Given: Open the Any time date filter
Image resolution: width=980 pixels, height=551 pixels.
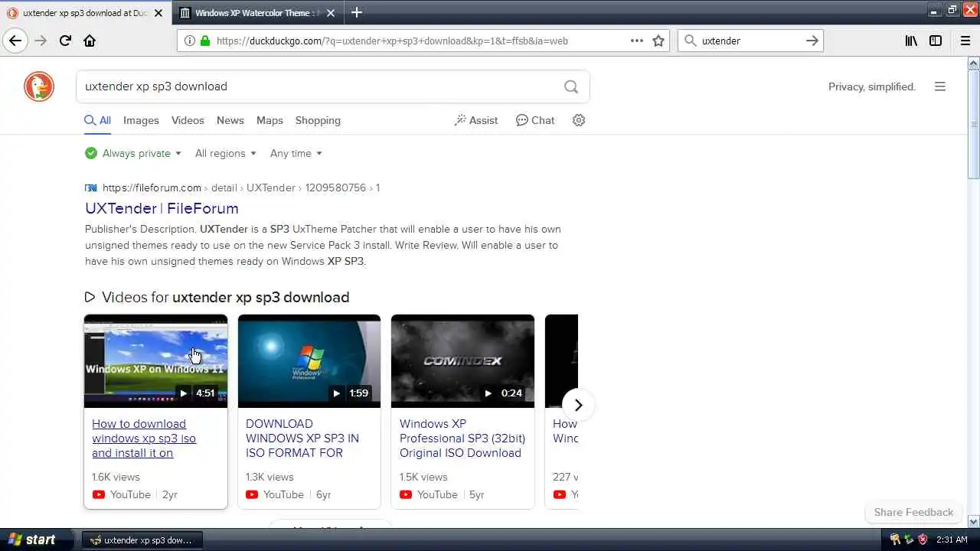Looking at the screenshot, I should click(x=296, y=153).
